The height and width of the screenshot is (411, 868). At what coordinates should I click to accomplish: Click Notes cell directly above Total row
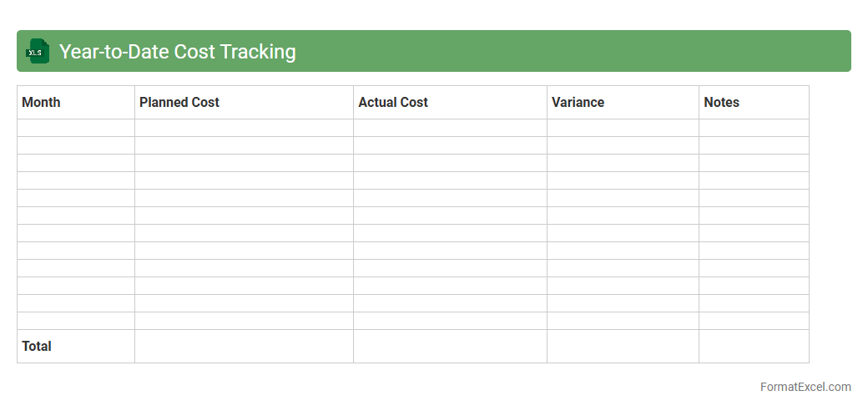click(754, 321)
